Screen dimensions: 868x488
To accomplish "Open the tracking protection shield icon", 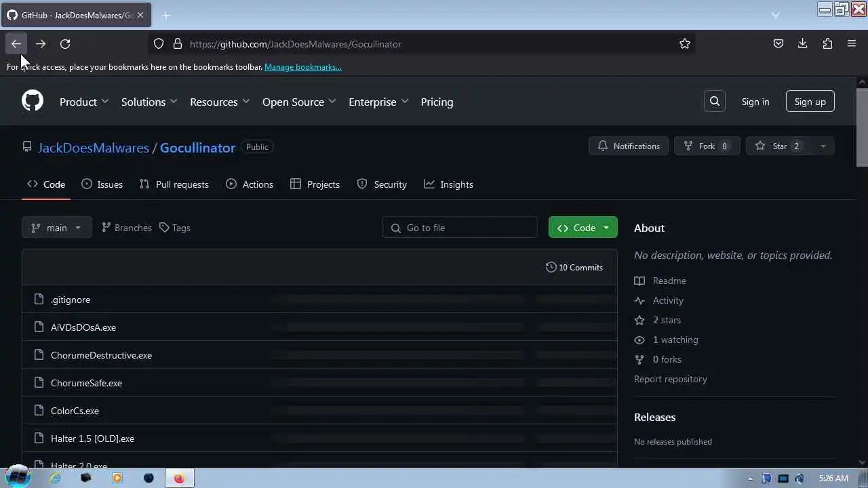I will tap(159, 44).
